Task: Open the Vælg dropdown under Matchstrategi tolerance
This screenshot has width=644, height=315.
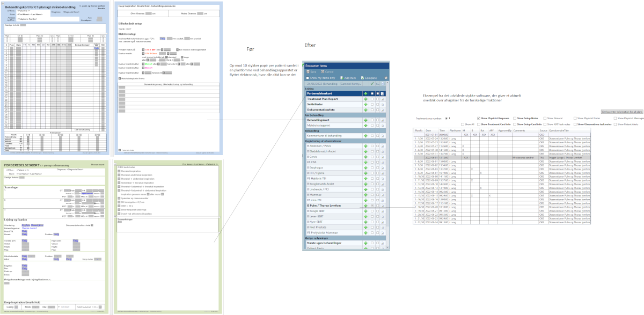Action: click(x=163, y=39)
